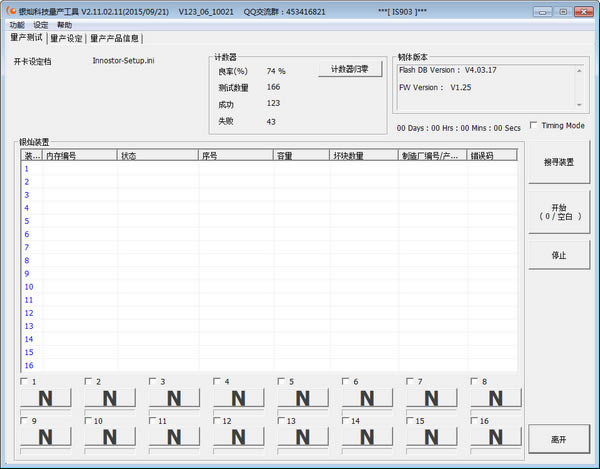This screenshot has height=469, width=600.
Task: Click the 停止 stop button
Action: tap(559, 255)
